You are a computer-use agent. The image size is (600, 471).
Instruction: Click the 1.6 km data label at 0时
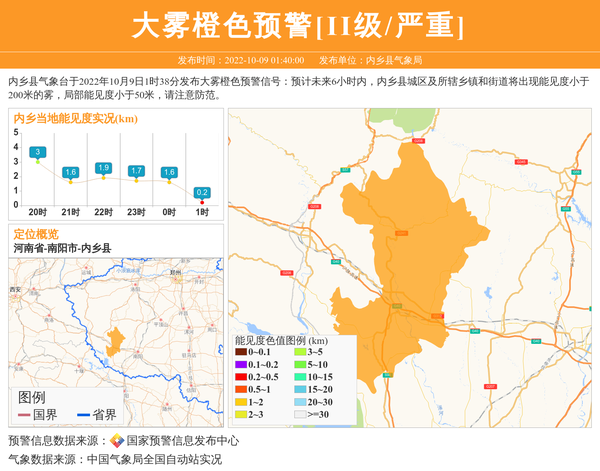coord(169,172)
